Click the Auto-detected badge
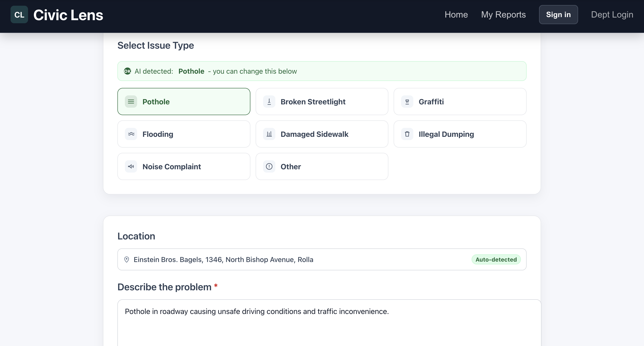The width and height of the screenshot is (644, 346). pos(496,259)
